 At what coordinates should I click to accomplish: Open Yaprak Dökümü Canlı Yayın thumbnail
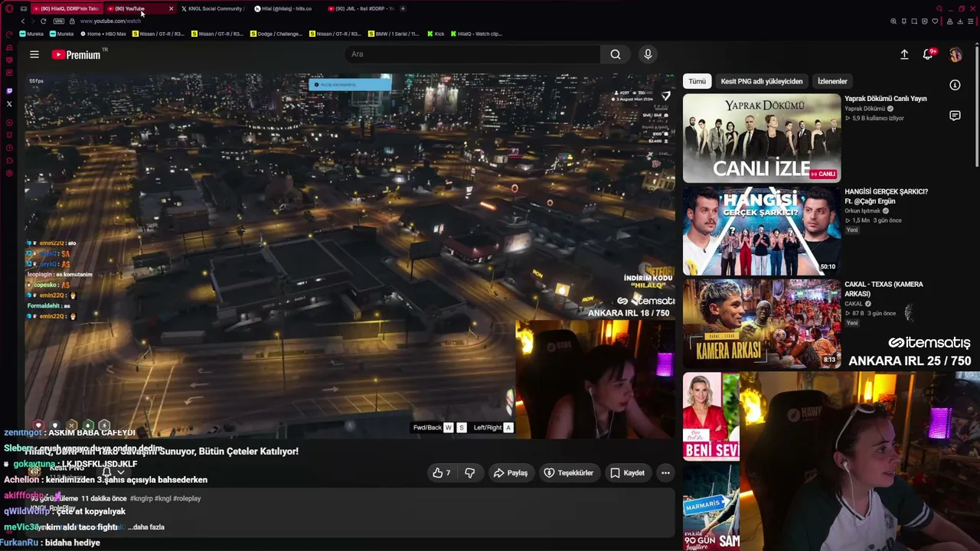pos(762,138)
